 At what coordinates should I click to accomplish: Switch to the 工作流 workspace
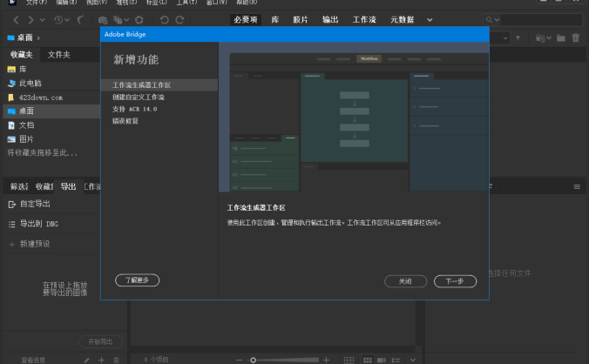[x=364, y=20]
